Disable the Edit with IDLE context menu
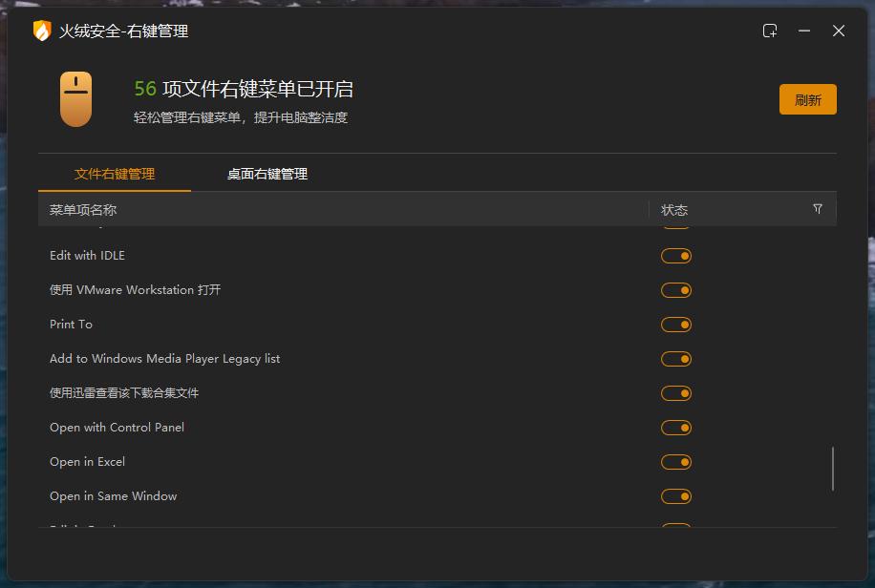 pos(676,256)
